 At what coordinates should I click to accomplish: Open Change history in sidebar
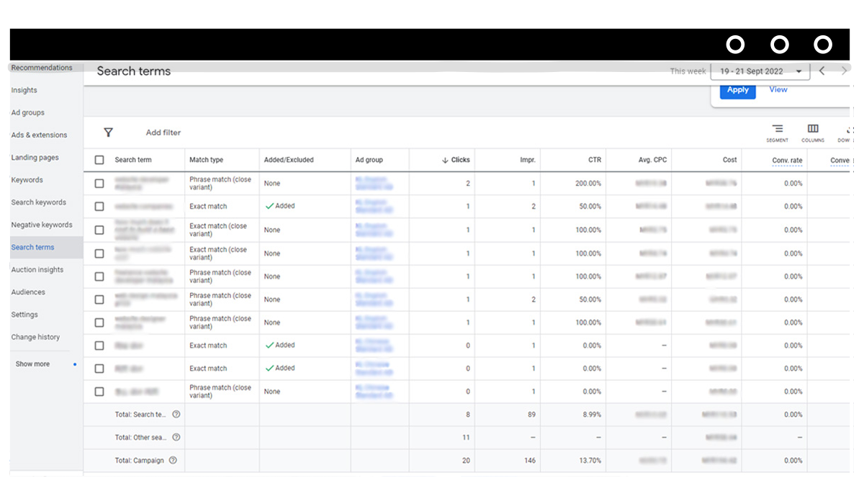(x=35, y=337)
